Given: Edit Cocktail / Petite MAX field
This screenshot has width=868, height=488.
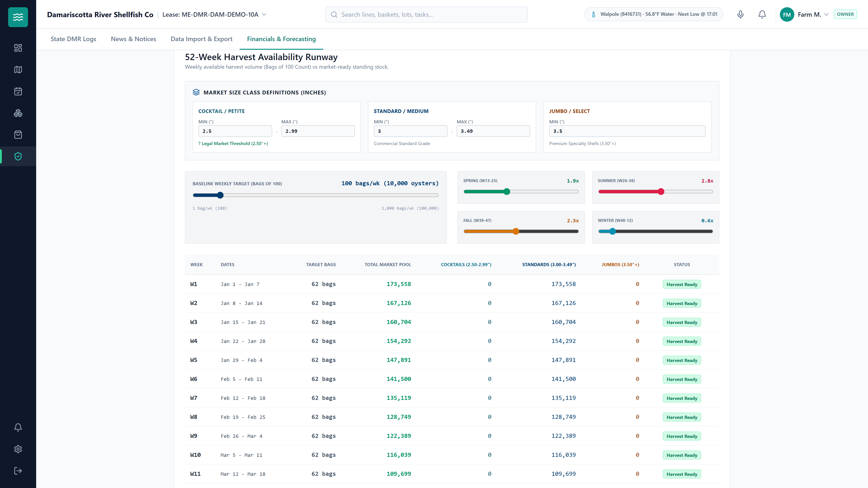Looking at the screenshot, I should [318, 131].
